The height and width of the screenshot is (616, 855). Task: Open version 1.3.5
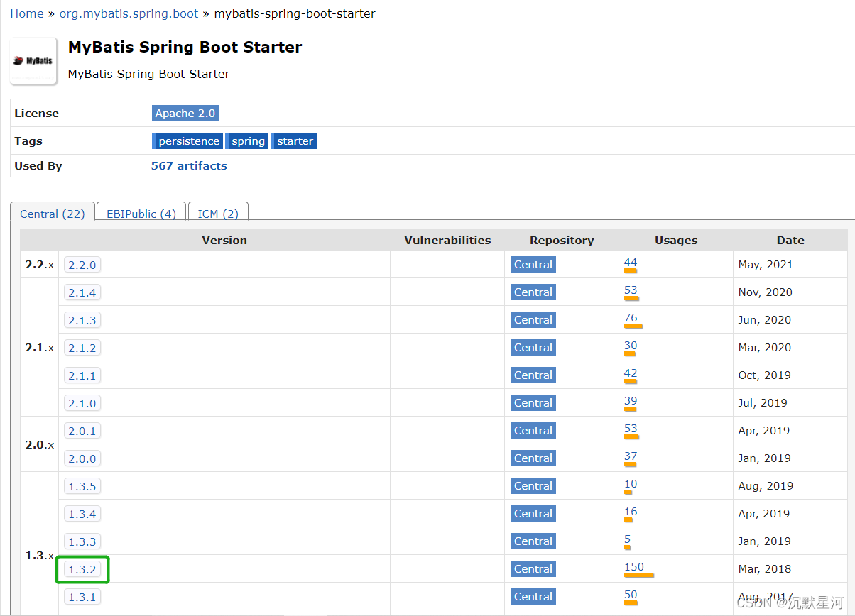(82, 486)
